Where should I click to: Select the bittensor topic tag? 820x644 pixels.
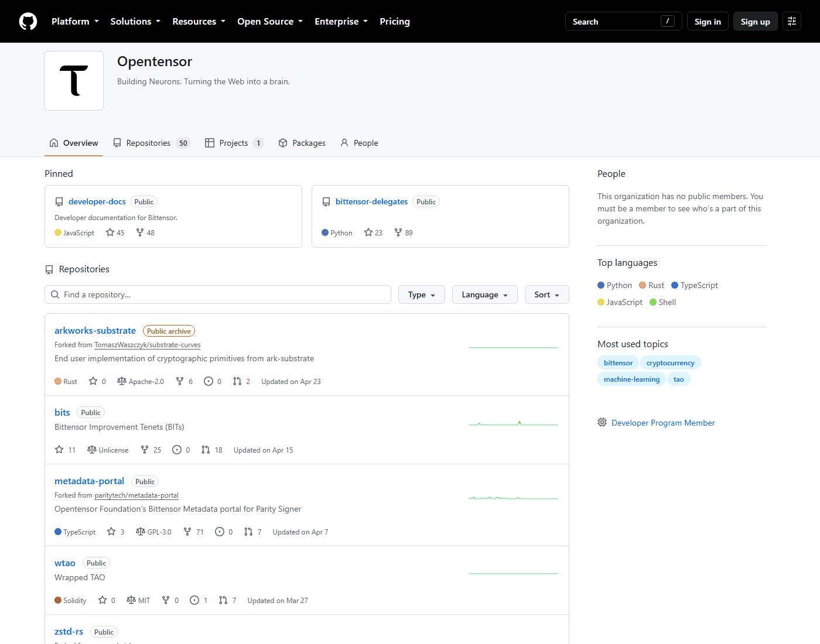click(x=619, y=363)
